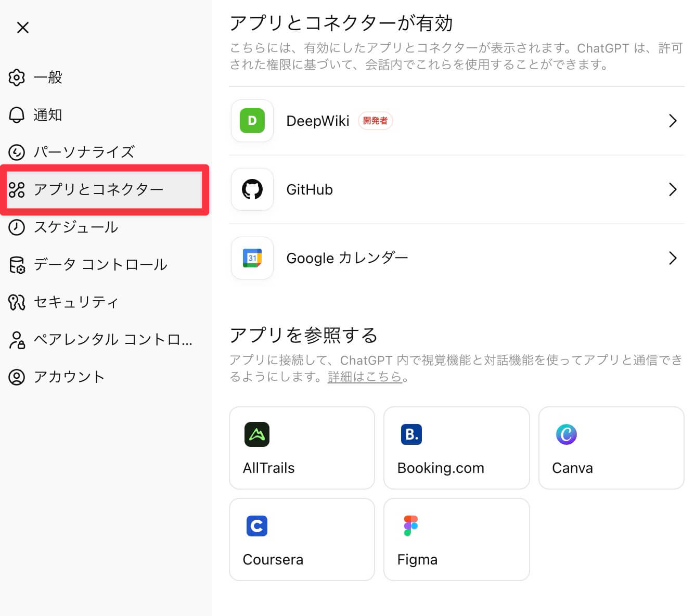Click the GitHub octocat icon
This screenshot has height=616, width=695.
252,189
